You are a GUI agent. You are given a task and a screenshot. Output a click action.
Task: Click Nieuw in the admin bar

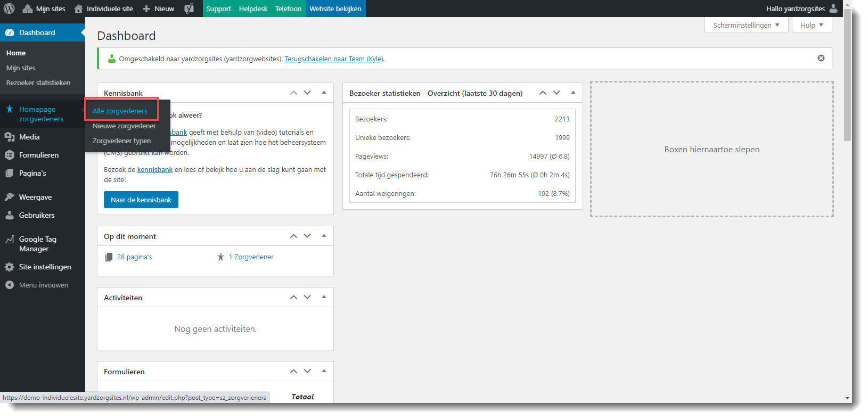click(x=158, y=9)
